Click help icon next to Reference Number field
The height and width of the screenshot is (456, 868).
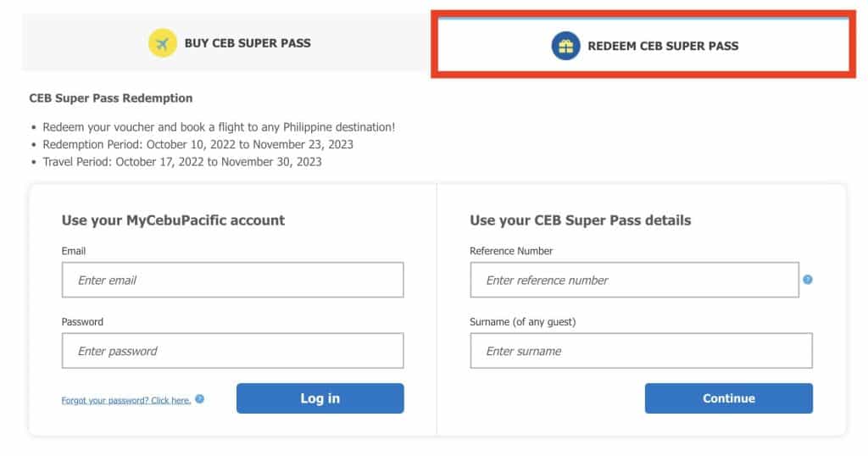808,280
